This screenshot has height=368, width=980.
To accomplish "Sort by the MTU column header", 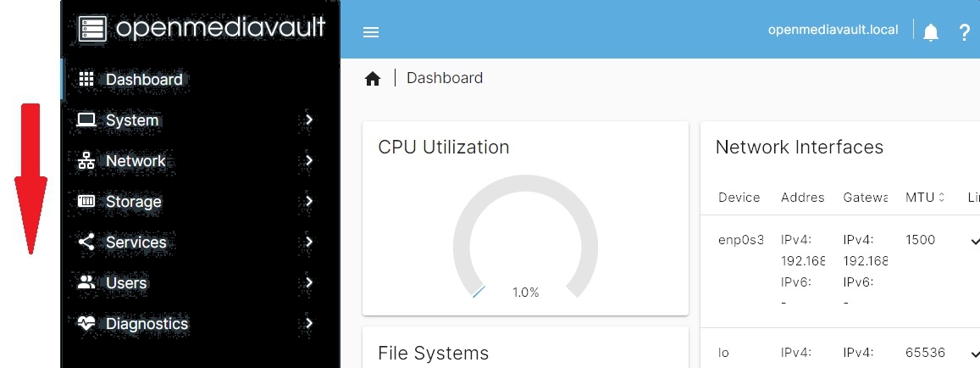I will [920, 198].
